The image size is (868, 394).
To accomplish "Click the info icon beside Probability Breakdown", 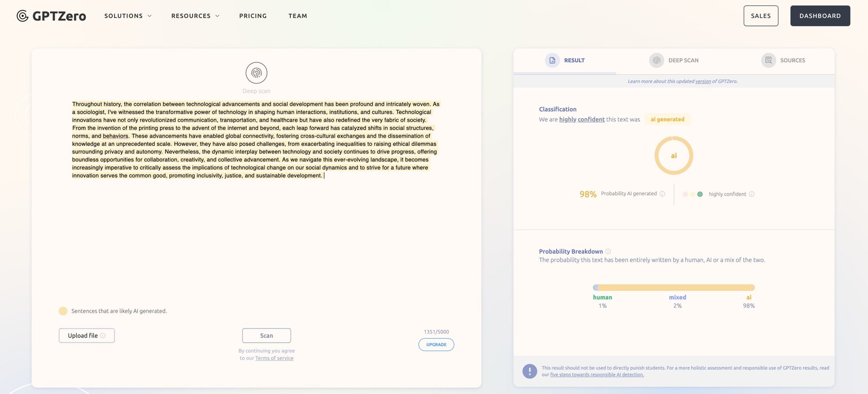I will pyautogui.click(x=608, y=251).
